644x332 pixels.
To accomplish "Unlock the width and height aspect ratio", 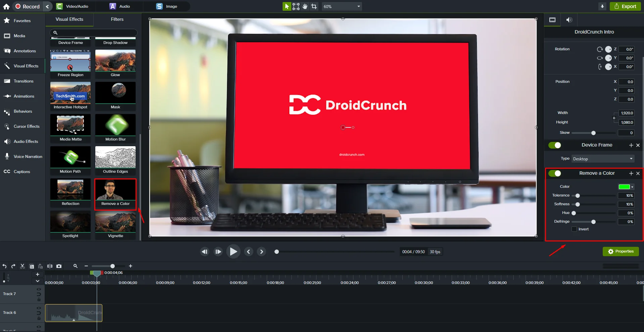I will (614, 118).
